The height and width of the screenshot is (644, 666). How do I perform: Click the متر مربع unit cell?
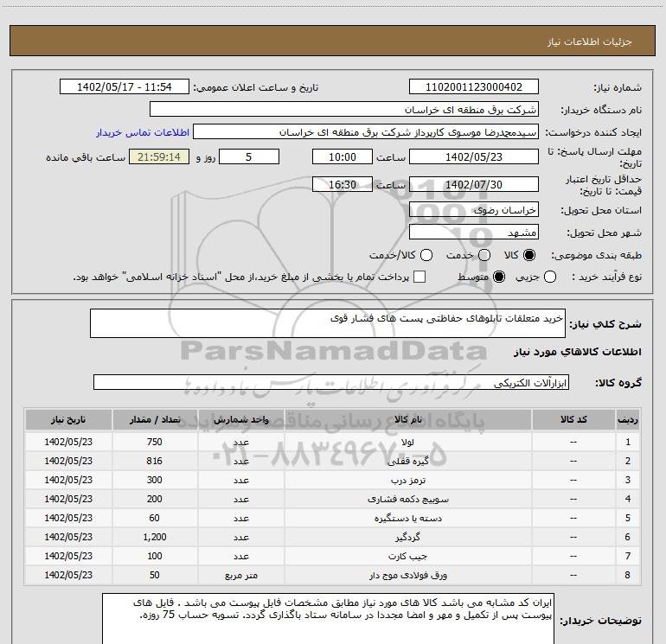click(240, 575)
